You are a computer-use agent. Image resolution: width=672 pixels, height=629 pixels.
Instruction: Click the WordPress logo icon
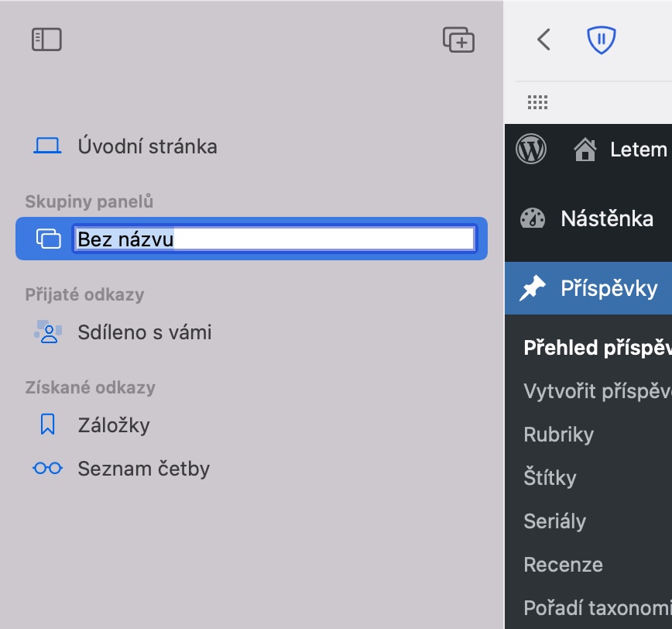coord(531,148)
